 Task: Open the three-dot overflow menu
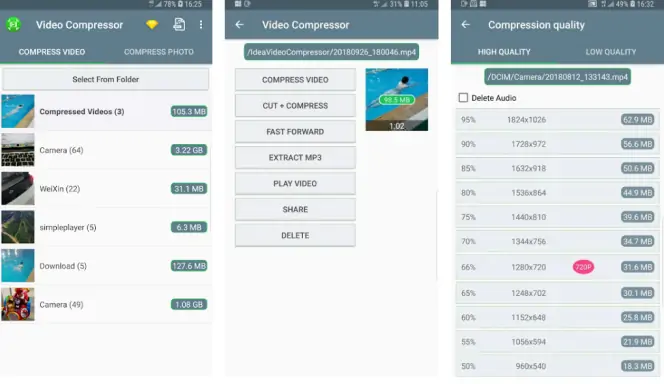click(201, 25)
